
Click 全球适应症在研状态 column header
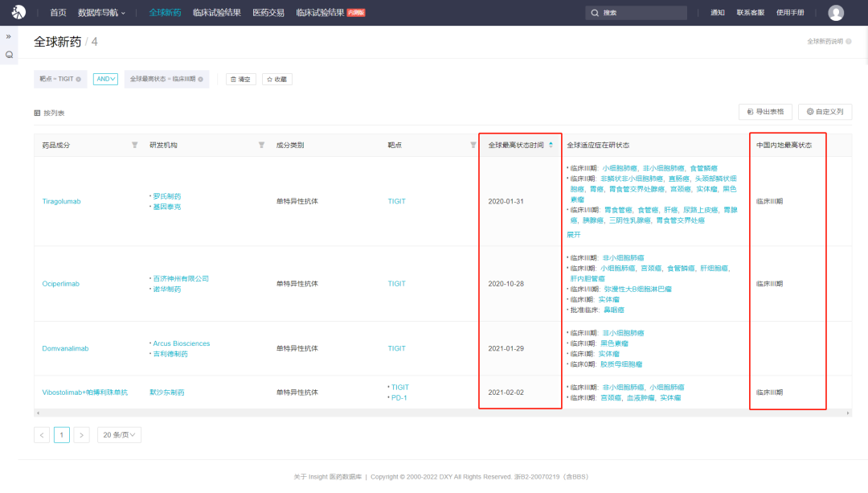[598, 145]
